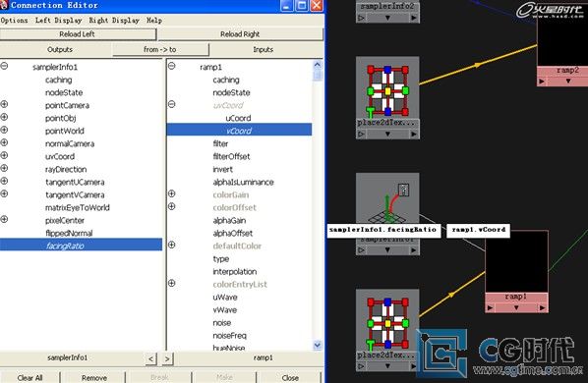Open the down-arrow menu on the samplerInfo1 node
The height and width of the screenshot is (383, 588).
pyautogui.click(x=387, y=249)
